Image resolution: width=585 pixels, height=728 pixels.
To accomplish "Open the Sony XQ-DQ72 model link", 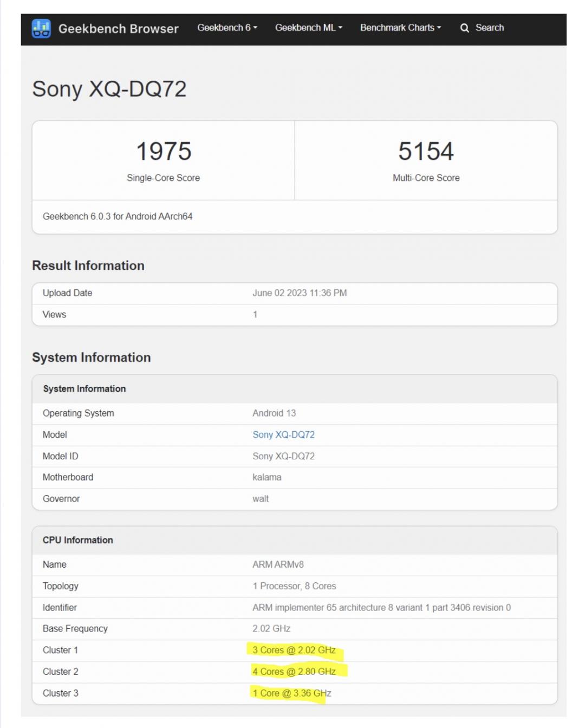I will [283, 434].
